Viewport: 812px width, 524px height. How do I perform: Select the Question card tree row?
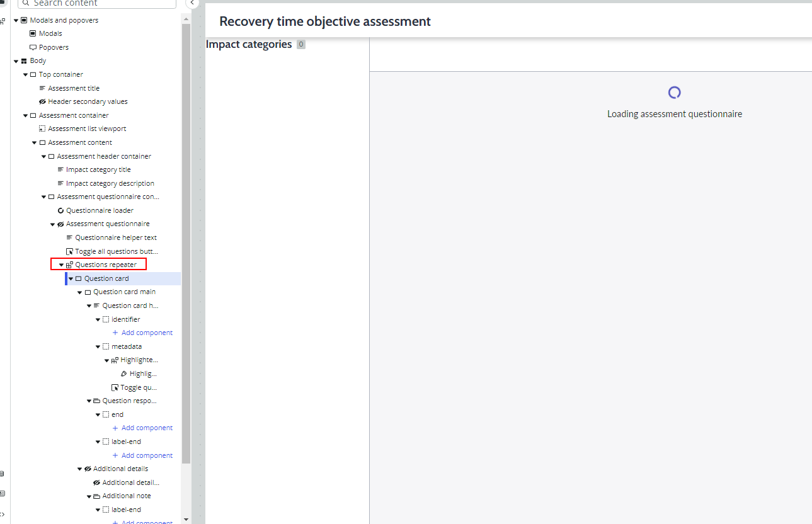pyautogui.click(x=123, y=278)
